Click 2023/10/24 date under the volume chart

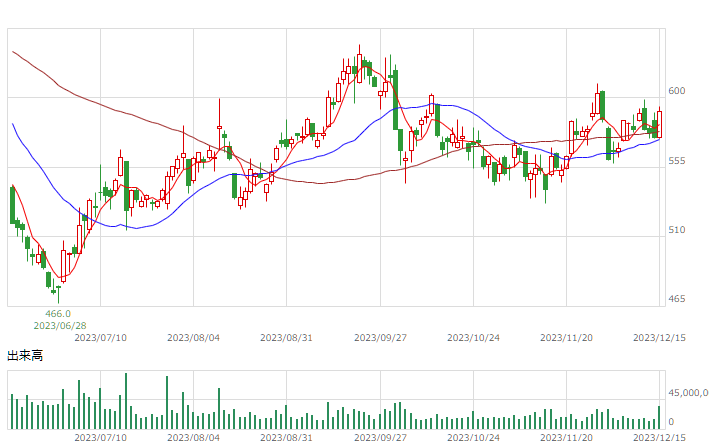point(473,437)
